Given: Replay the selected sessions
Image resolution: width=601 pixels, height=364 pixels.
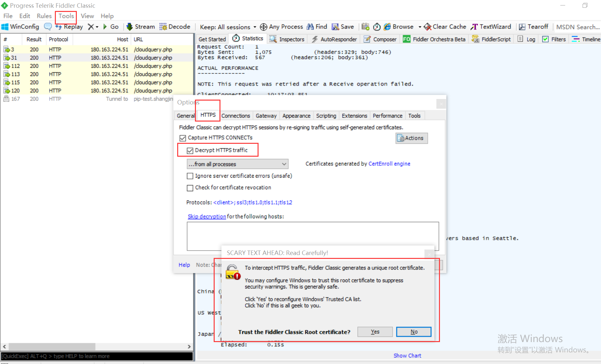Looking at the screenshot, I should pos(69,27).
